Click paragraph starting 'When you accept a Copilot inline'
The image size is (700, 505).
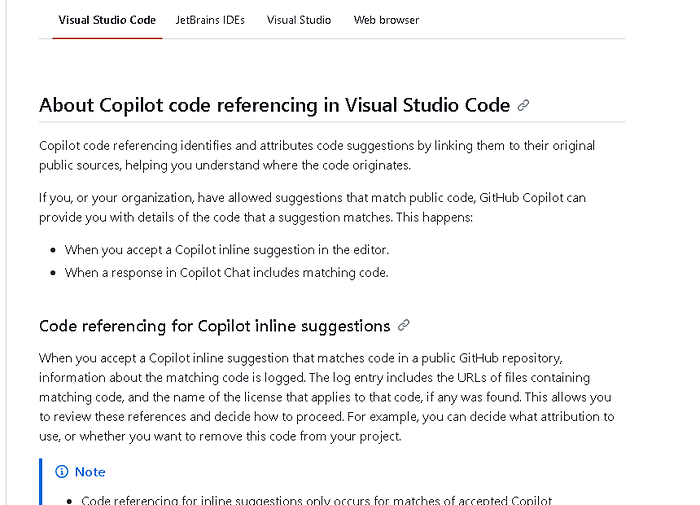(x=327, y=397)
